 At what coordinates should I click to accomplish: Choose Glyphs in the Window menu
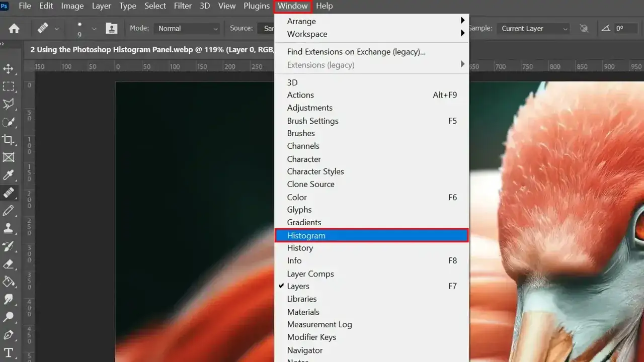pyautogui.click(x=372, y=210)
